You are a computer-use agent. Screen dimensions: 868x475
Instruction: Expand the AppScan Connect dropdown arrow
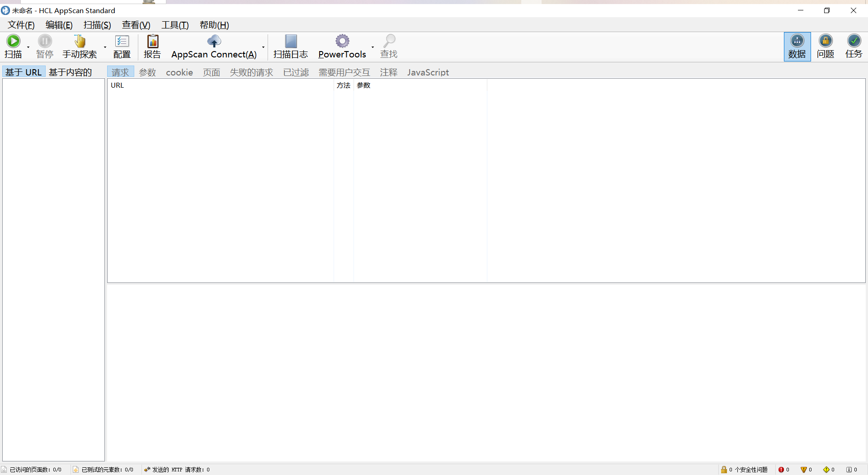coord(263,47)
